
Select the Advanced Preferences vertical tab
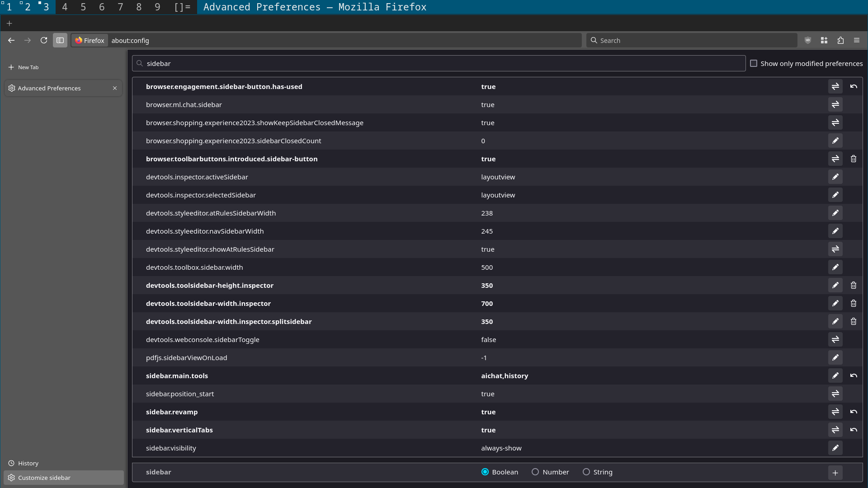pyautogui.click(x=49, y=88)
